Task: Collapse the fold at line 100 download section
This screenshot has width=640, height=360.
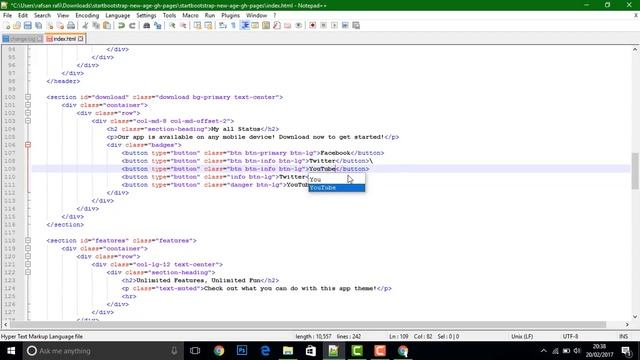Action: point(28,97)
